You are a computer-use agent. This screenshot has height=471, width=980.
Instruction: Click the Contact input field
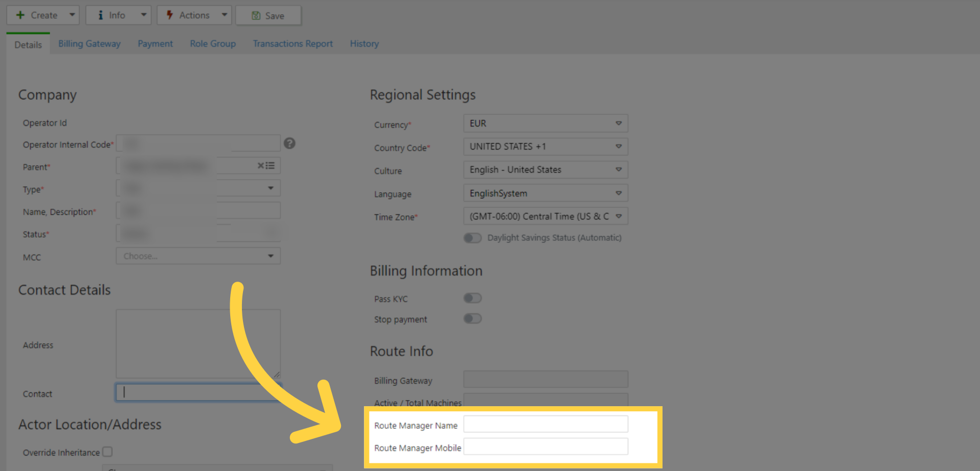coord(198,392)
